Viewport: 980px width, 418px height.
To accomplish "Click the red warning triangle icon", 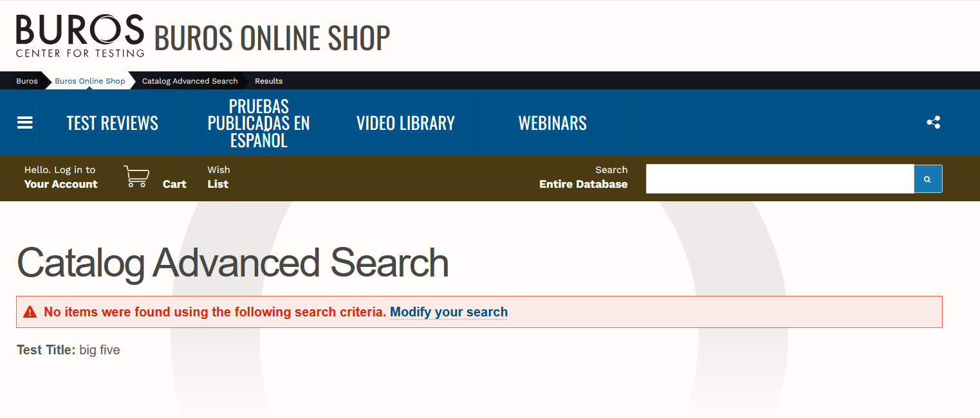I will (30, 312).
